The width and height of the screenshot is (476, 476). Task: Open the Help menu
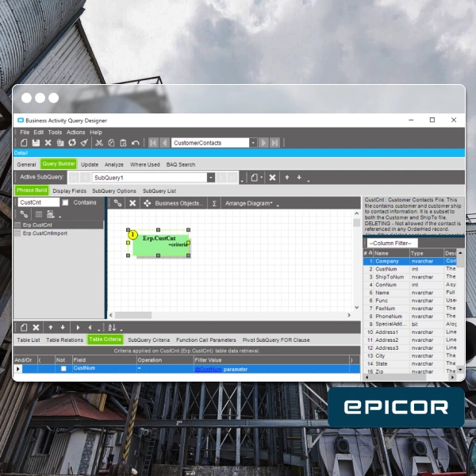click(x=96, y=132)
